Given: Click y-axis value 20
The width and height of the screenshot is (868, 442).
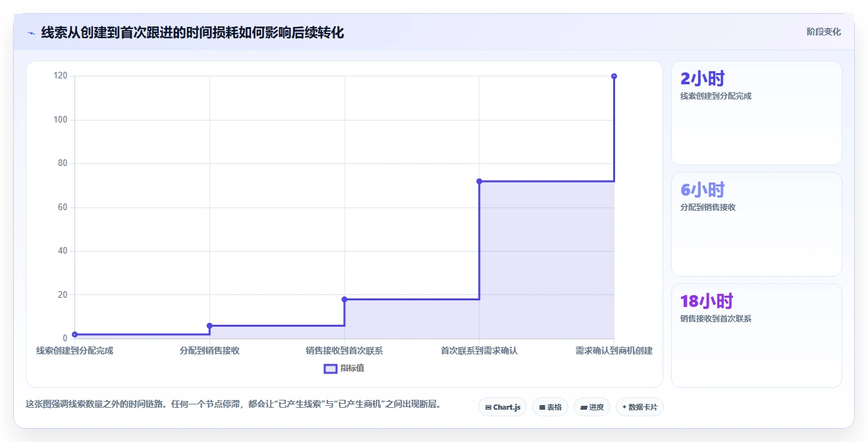Looking at the screenshot, I should pos(63,294).
